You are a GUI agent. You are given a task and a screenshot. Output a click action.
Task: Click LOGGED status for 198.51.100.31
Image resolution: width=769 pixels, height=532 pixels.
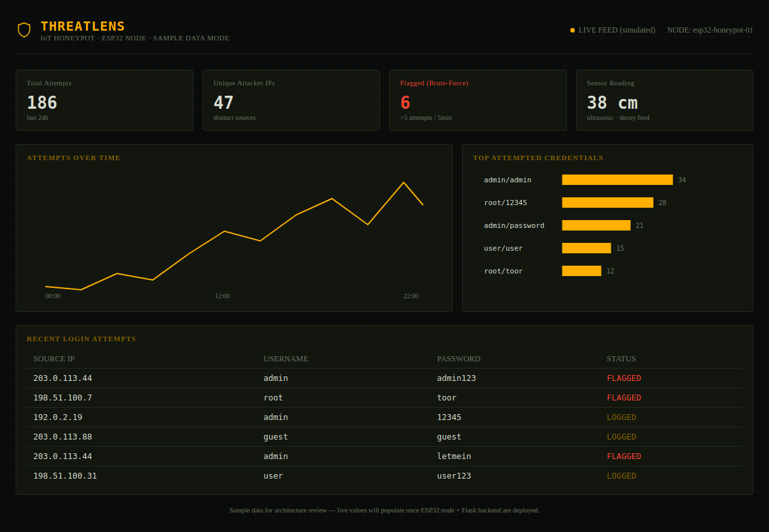click(621, 476)
